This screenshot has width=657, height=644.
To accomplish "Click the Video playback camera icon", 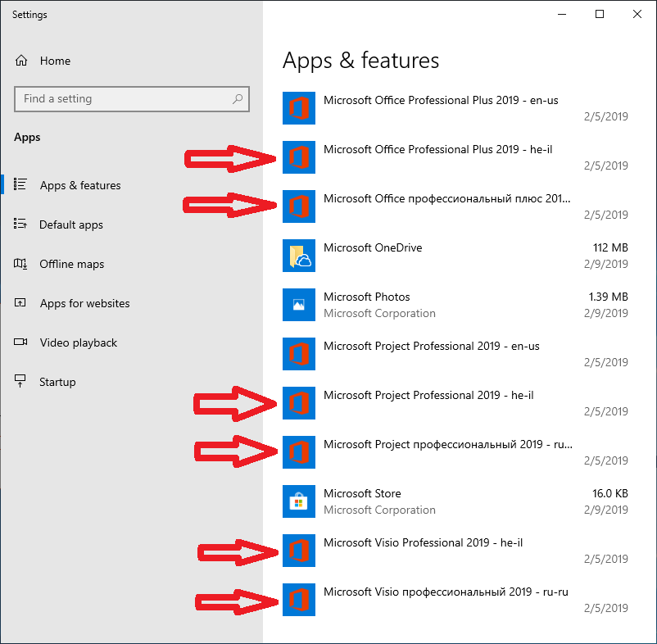I will click(x=20, y=342).
